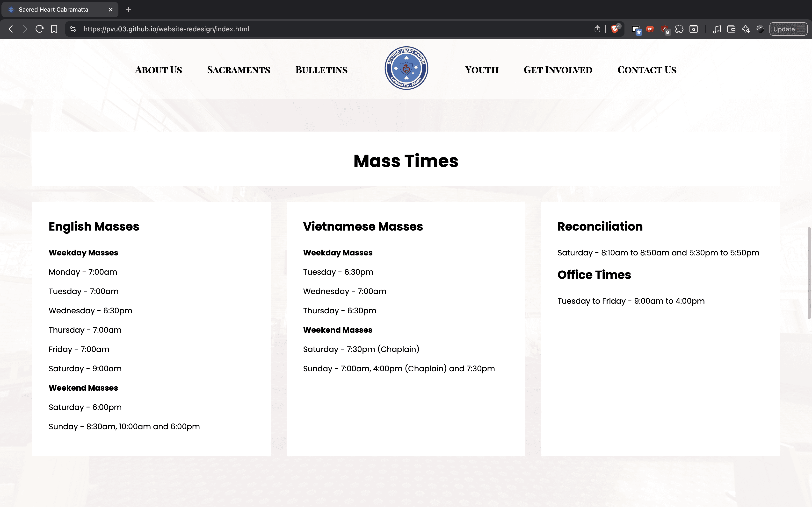Image resolution: width=812 pixels, height=507 pixels.
Task: Click the page vertical scrollbar thumb
Action: 809,273
